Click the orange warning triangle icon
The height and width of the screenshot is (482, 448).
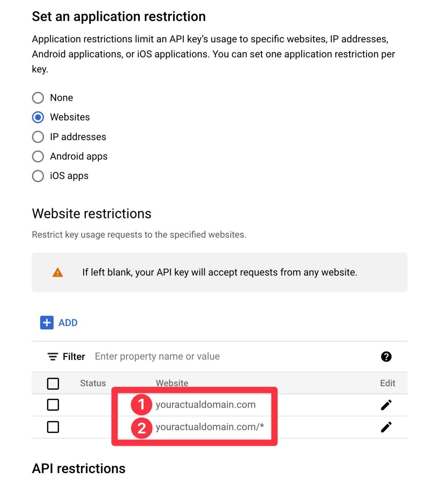tap(57, 272)
